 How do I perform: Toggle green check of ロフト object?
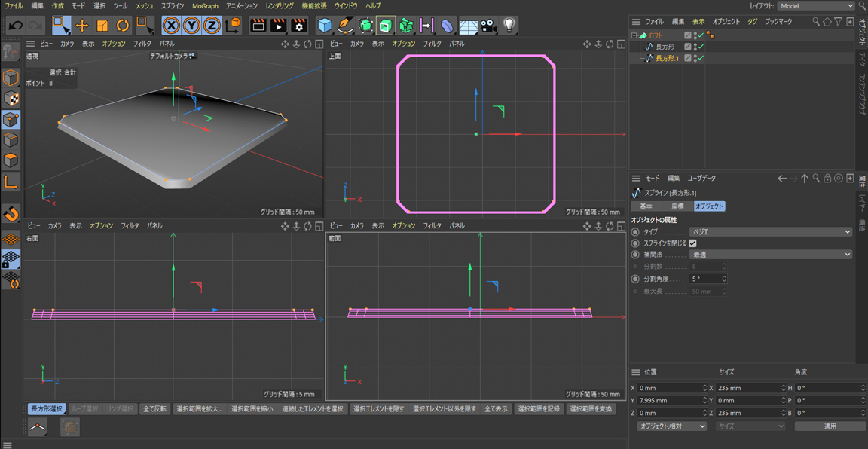(701, 35)
